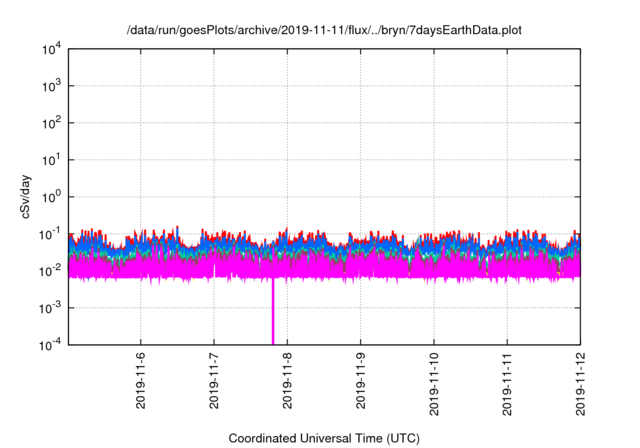Click the 10^-1 y-axis tick label
This screenshot has width=640, height=448.
51,234
